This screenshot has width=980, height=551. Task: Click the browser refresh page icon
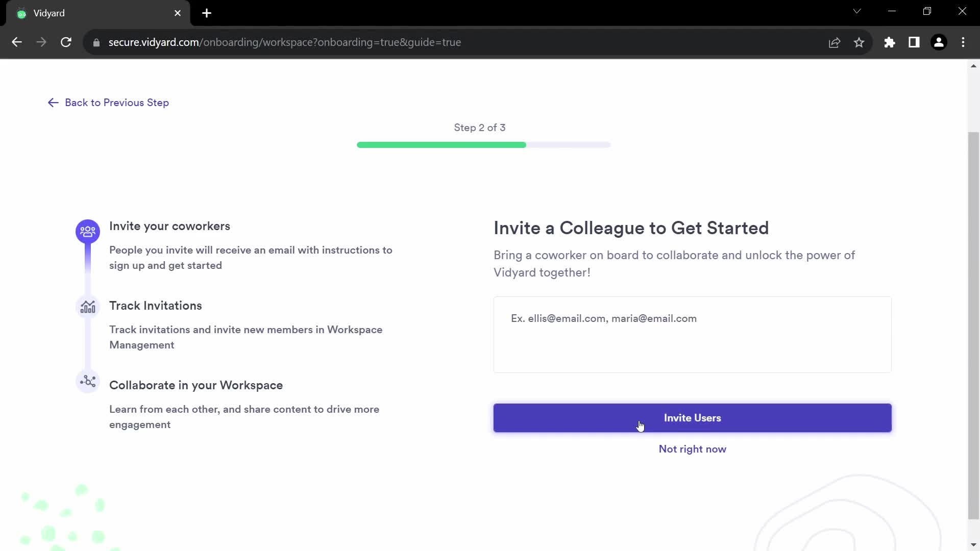66,42
